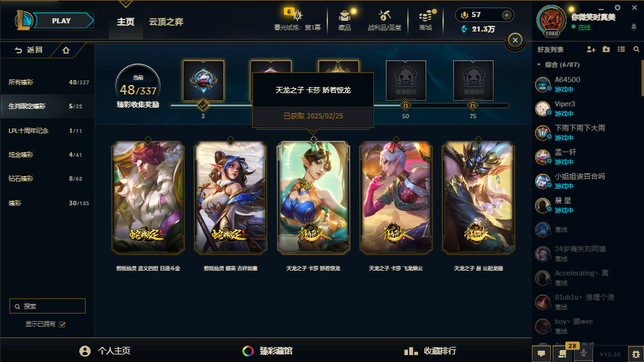Image resolution: width=644 pixels, height=362 pixels.
Task: Open the add friend icon
Action: tap(591, 49)
